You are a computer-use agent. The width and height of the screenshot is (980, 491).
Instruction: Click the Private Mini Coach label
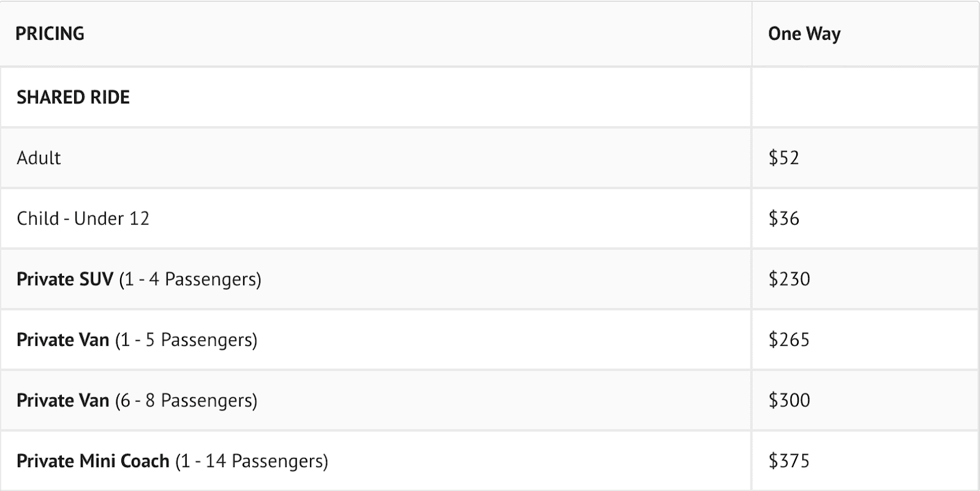(92, 461)
